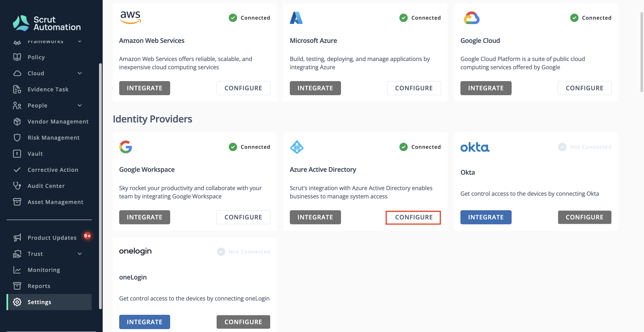Click the Google Cloud logo
Image resolution: width=644 pixels, height=332 pixels.
click(x=472, y=18)
